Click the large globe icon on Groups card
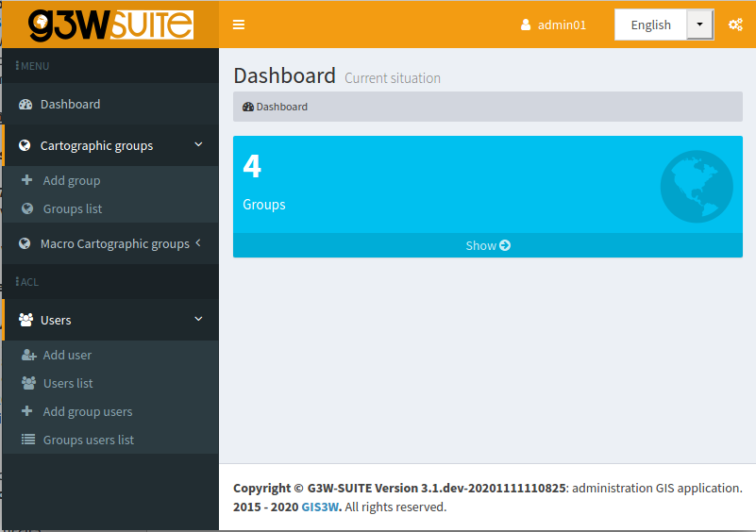This screenshot has width=756, height=532. 697,187
